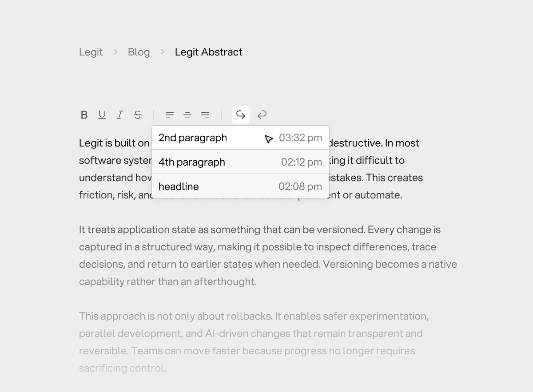Align text to the right
Image resolution: width=533 pixels, height=392 pixels.
coord(205,115)
